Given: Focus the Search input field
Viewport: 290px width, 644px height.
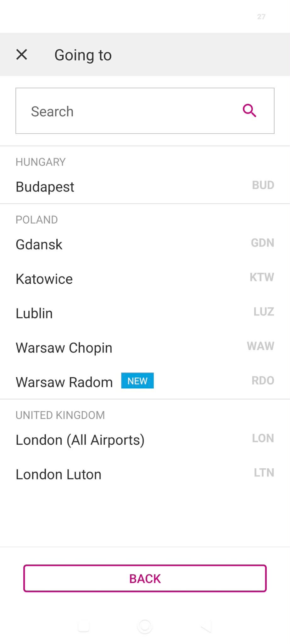Looking at the screenshot, I should [145, 111].
